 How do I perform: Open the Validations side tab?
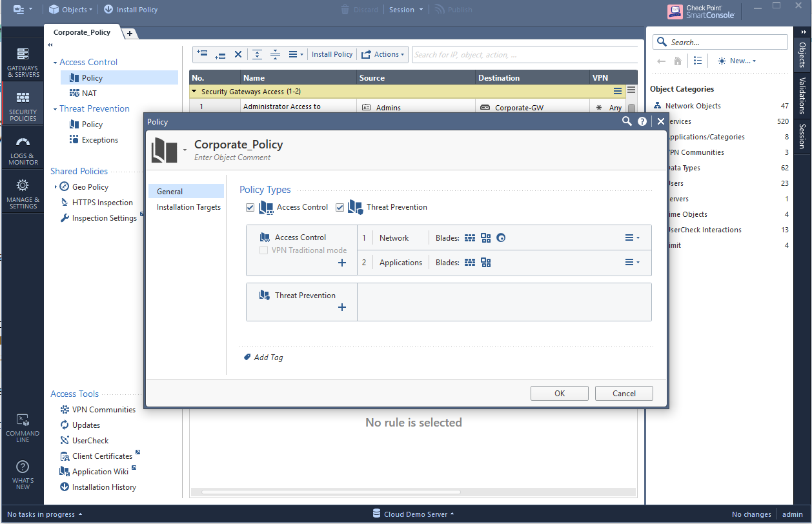[x=802, y=95]
